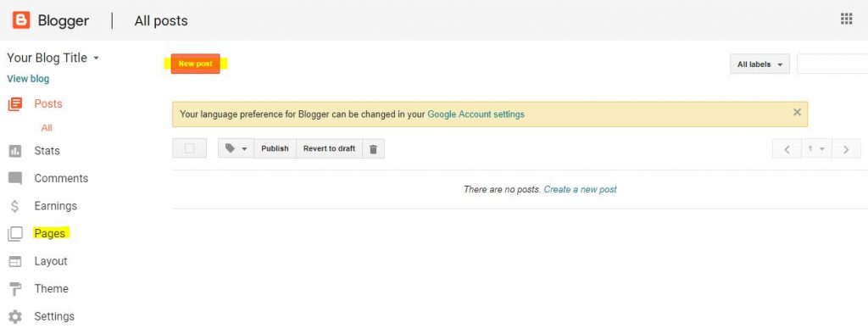
Task: Click the Layout grid icon
Action: [x=15, y=261]
